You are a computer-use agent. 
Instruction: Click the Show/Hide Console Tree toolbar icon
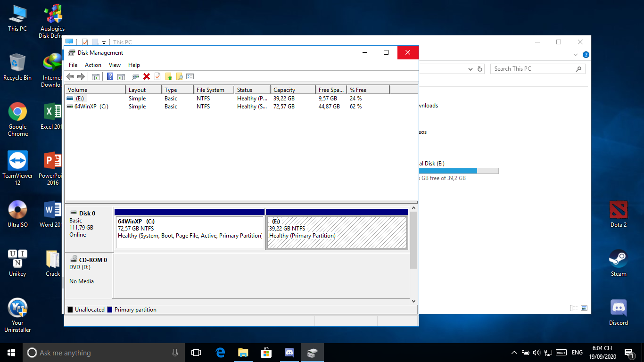click(x=96, y=76)
